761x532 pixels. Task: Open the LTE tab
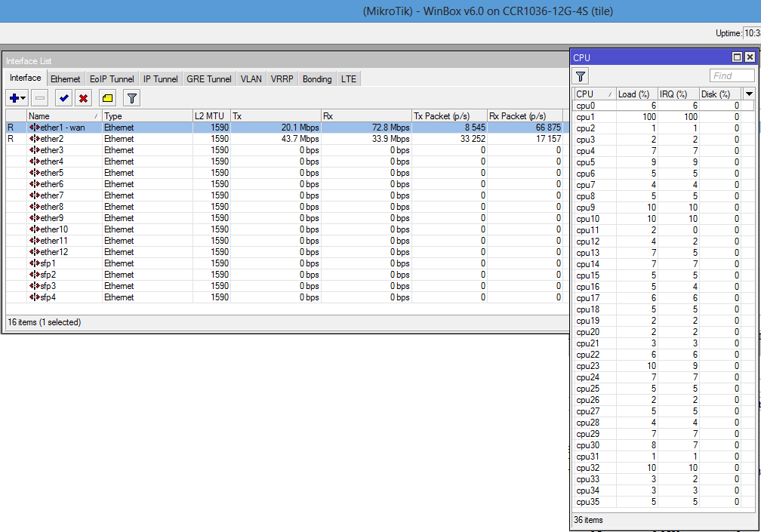point(349,79)
